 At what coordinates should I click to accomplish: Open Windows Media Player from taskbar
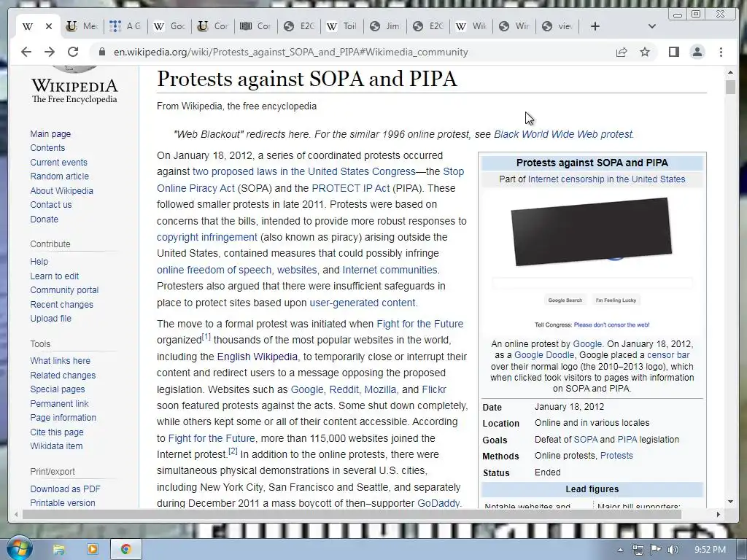pos(93,550)
